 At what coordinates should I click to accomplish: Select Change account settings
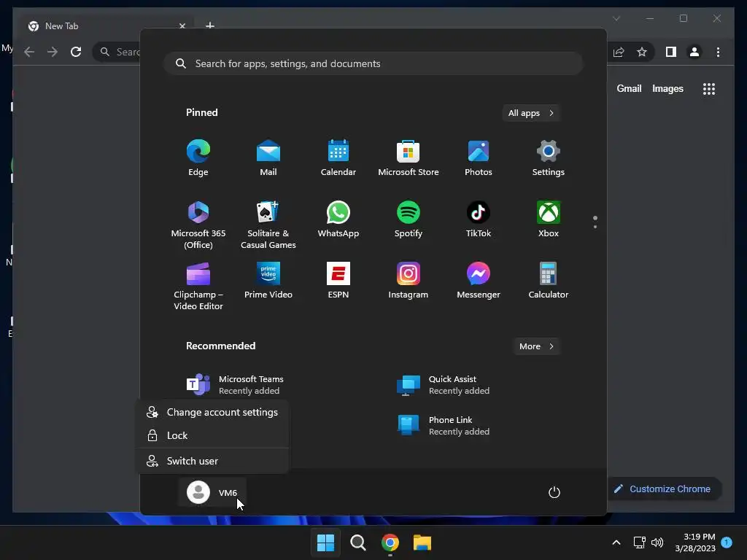pyautogui.click(x=212, y=413)
